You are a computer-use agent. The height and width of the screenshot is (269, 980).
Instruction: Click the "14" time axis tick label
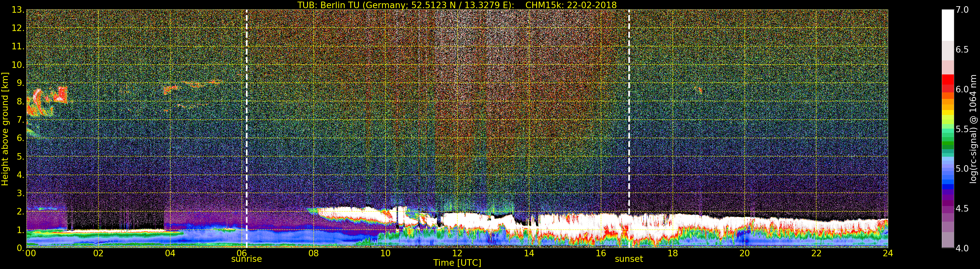coord(529,253)
